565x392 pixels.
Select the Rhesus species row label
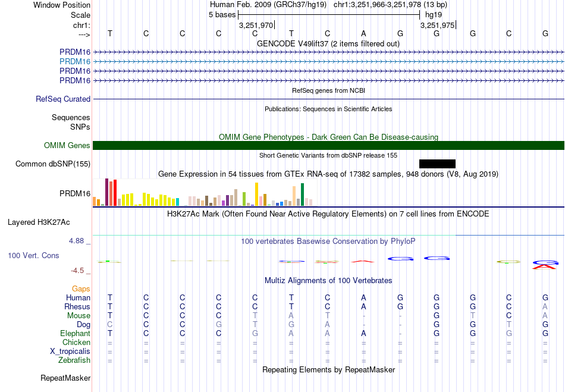(77, 307)
